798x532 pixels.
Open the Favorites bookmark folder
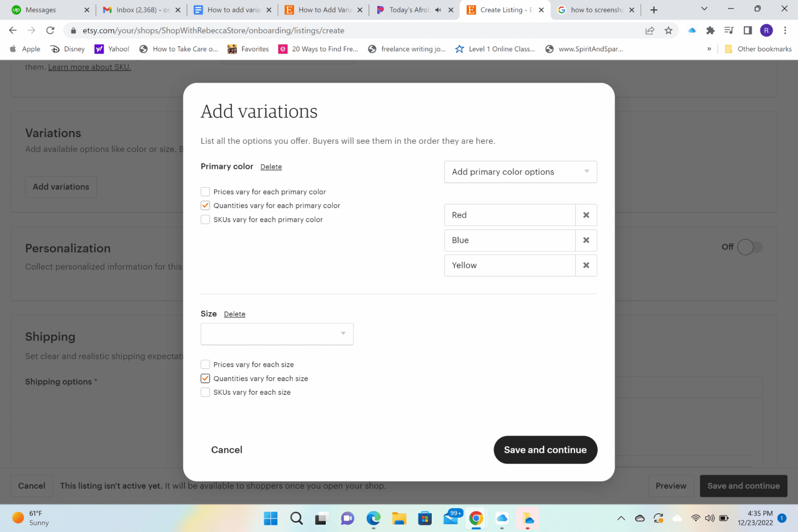tap(248, 48)
